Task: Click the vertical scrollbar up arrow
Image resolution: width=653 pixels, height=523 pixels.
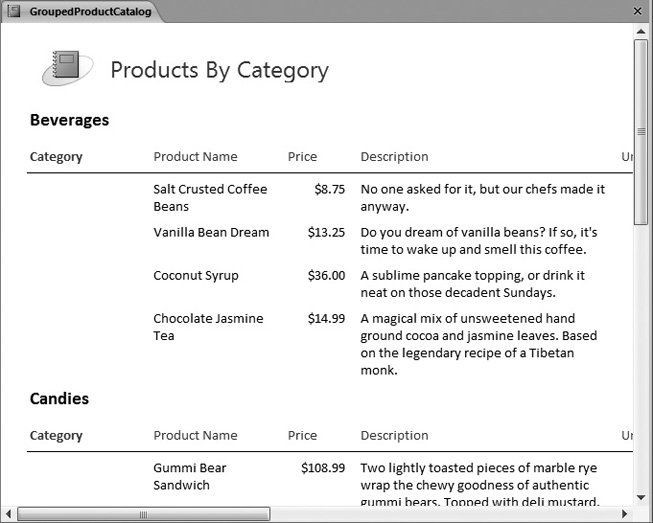Action: pos(641,31)
